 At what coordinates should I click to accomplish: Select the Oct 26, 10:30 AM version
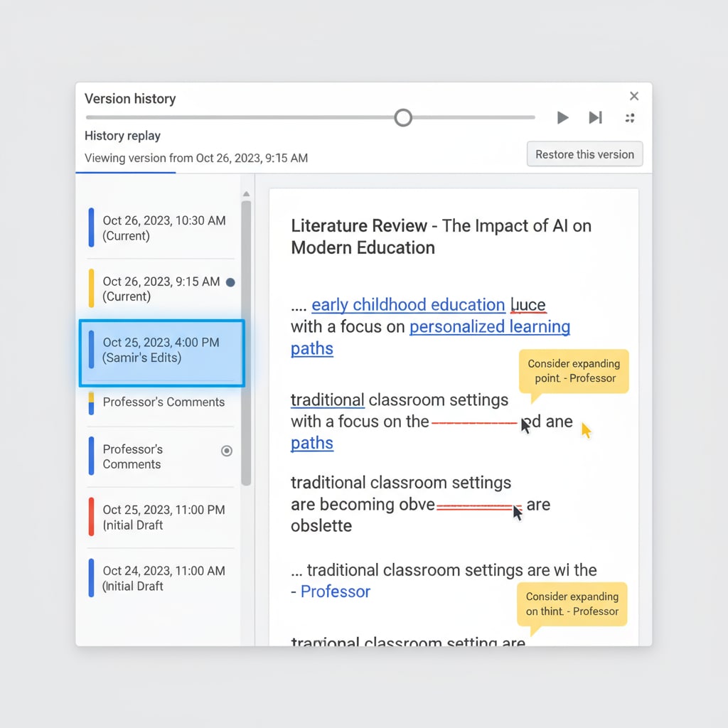click(x=164, y=227)
